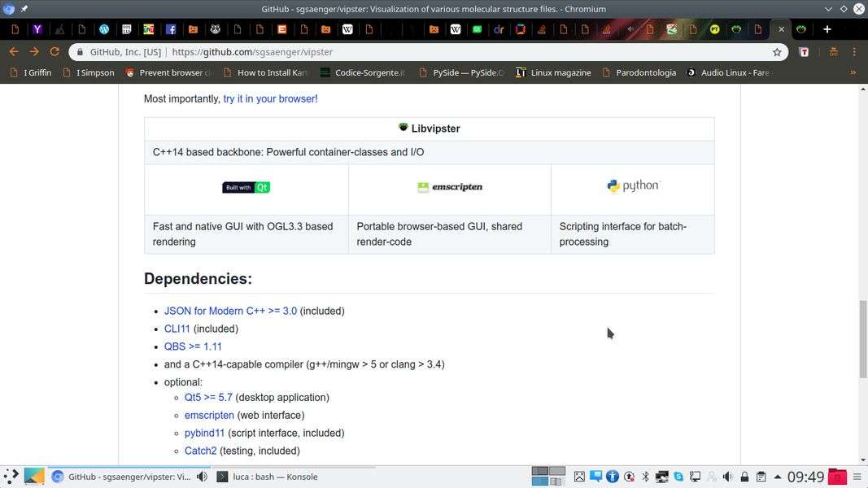Open the 'I Simpson' bookmark
The image size is (868, 488).
[x=89, y=72]
